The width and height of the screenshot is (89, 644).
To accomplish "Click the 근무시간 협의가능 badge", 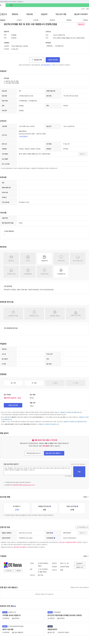I will [x=23, y=136].
